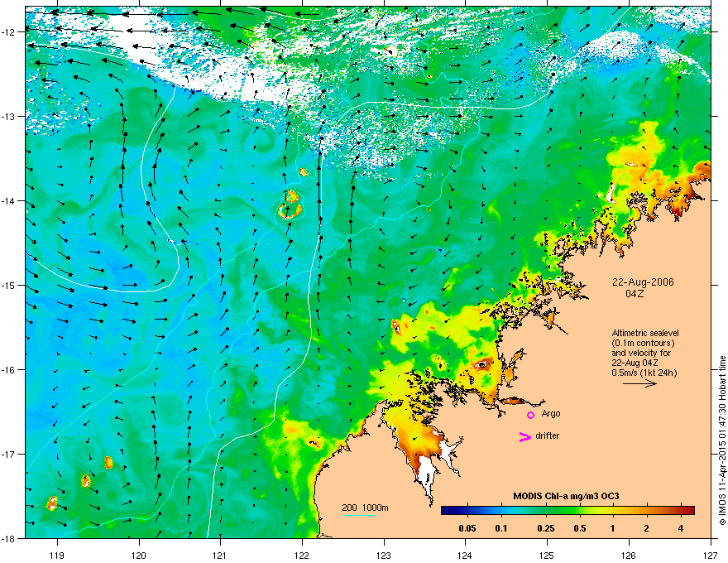This screenshot has width=728, height=563.
Task: Click the longitude axis label '119'
Action: coord(57,555)
